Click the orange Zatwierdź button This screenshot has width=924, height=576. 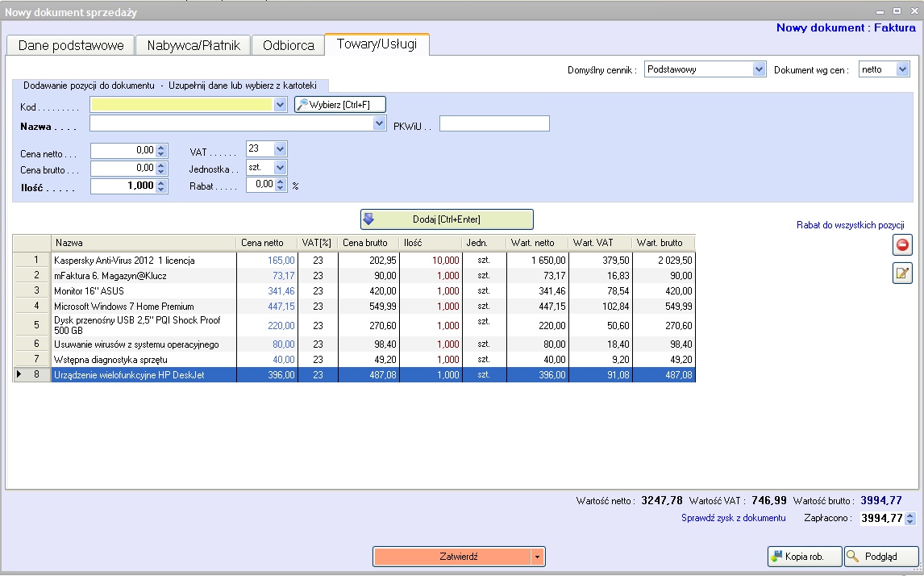click(450, 557)
